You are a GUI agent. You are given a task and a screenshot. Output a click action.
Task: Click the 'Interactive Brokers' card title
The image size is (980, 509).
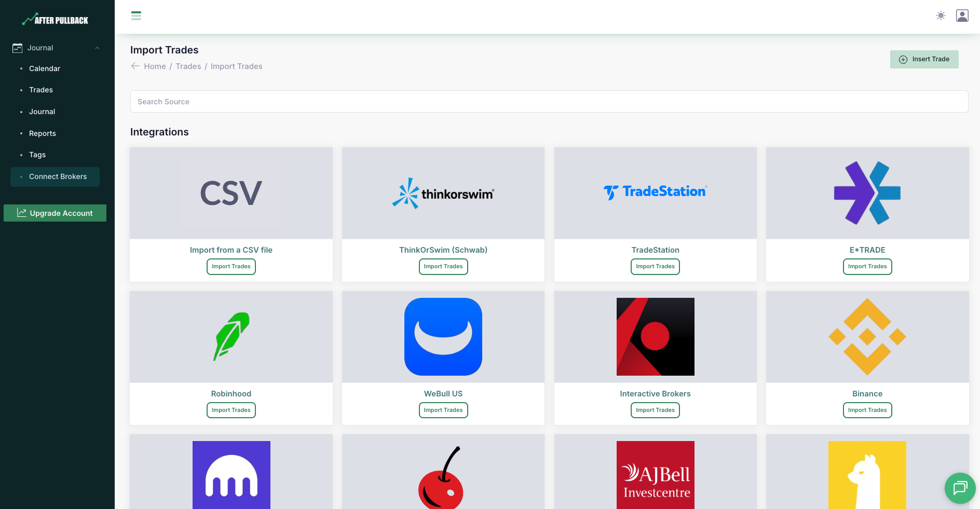coord(656,394)
